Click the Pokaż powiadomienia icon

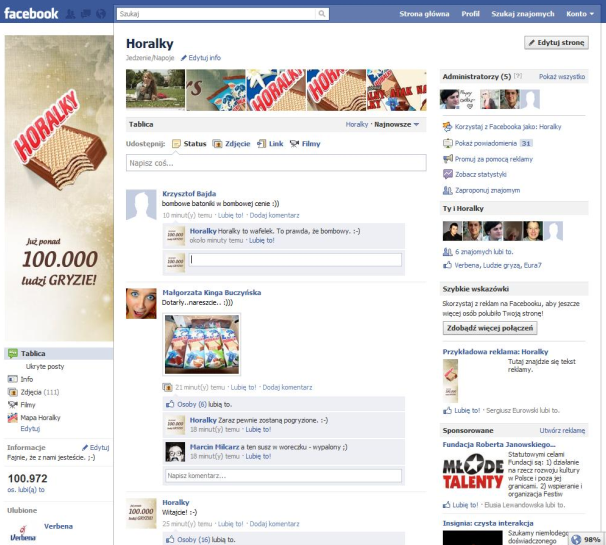[448, 143]
